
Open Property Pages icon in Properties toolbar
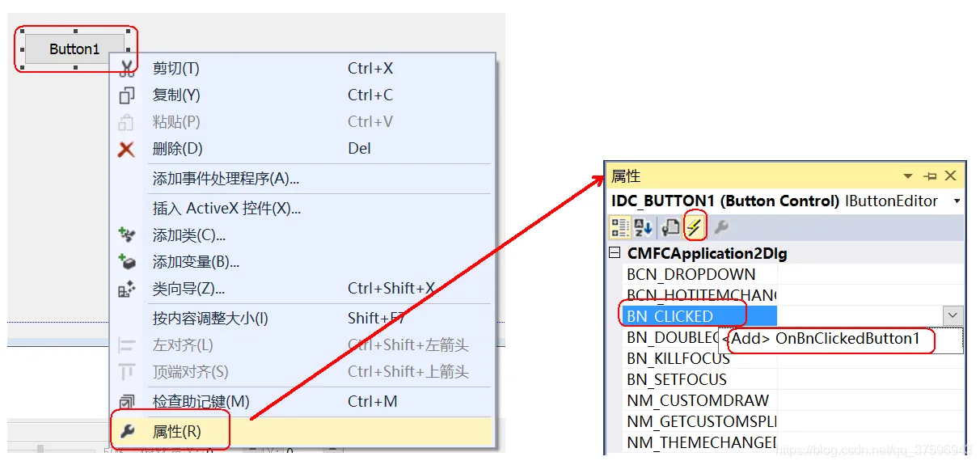pos(670,228)
